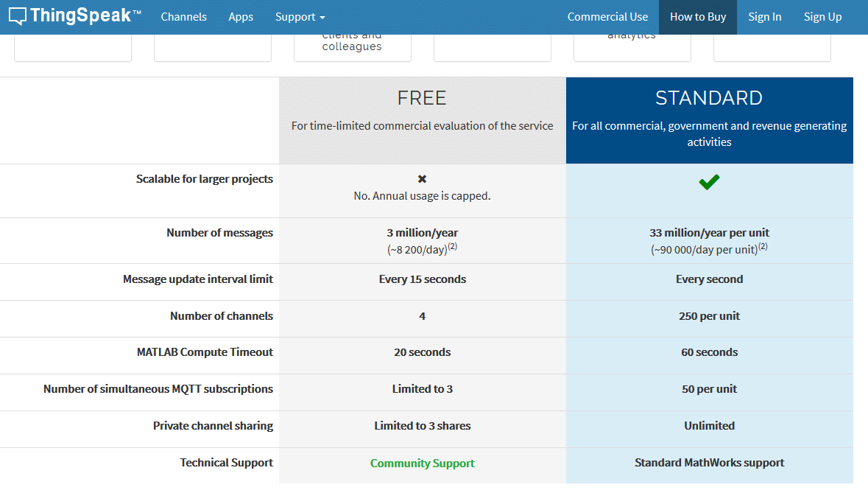Click 'No. Annual usage is capped.' text
This screenshot has width=868, height=493.
(x=423, y=196)
